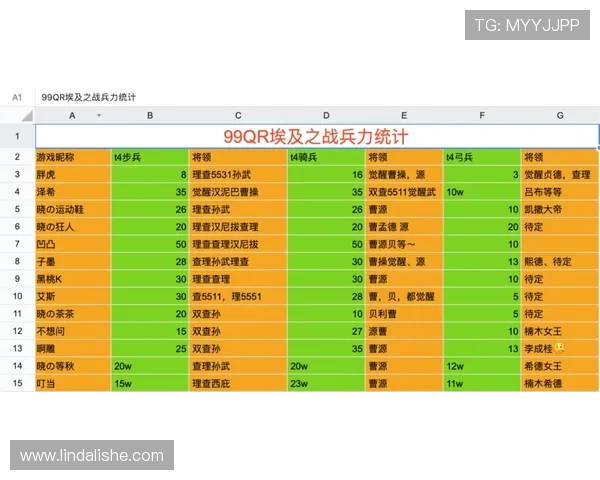
Task: Select the 凹凸 name cell
Action: [x=73, y=244]
